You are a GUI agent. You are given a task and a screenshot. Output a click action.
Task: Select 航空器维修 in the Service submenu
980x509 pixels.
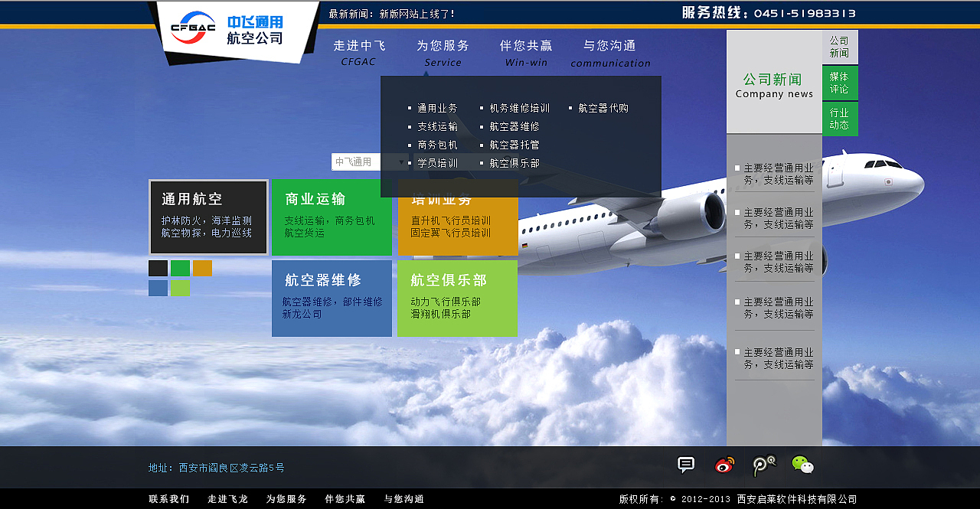coord(514,126)
